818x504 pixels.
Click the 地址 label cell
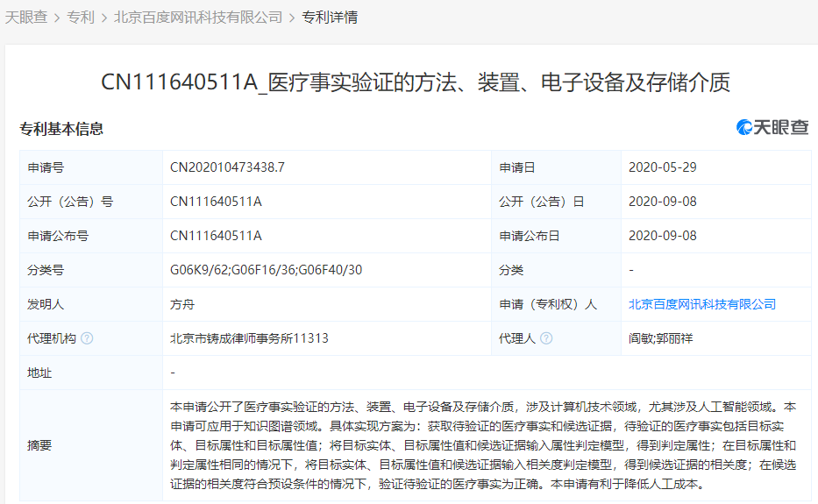coord(91,373)
